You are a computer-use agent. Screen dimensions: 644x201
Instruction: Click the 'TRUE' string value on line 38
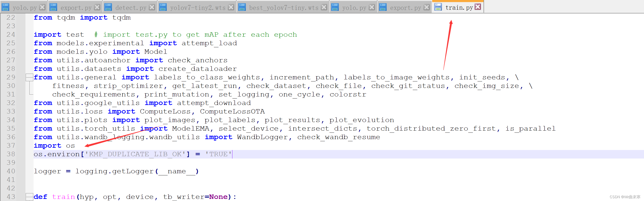[219, 154]
